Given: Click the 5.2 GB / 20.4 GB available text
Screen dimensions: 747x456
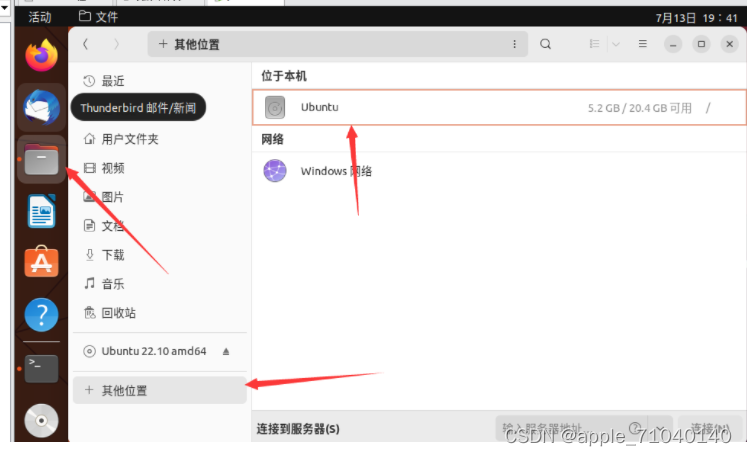Looking at the screenshot, I should pos(639,108).
